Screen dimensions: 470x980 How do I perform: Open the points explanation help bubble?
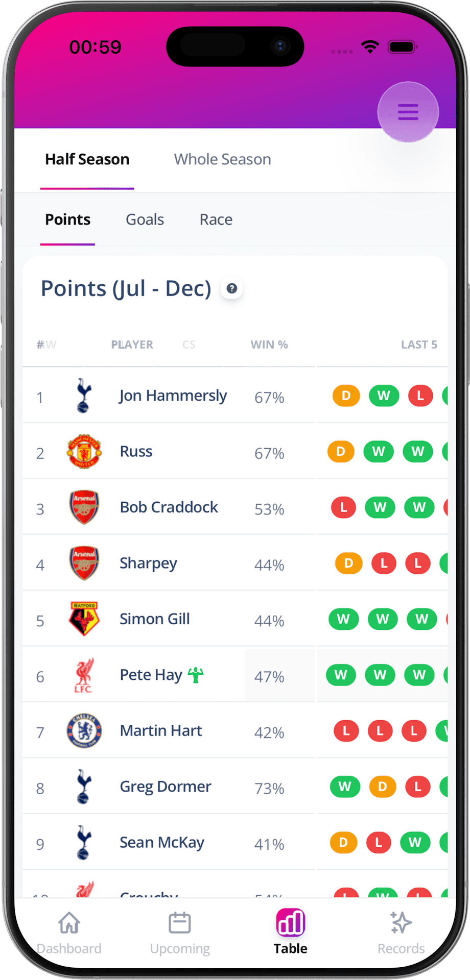click(231, 288)
